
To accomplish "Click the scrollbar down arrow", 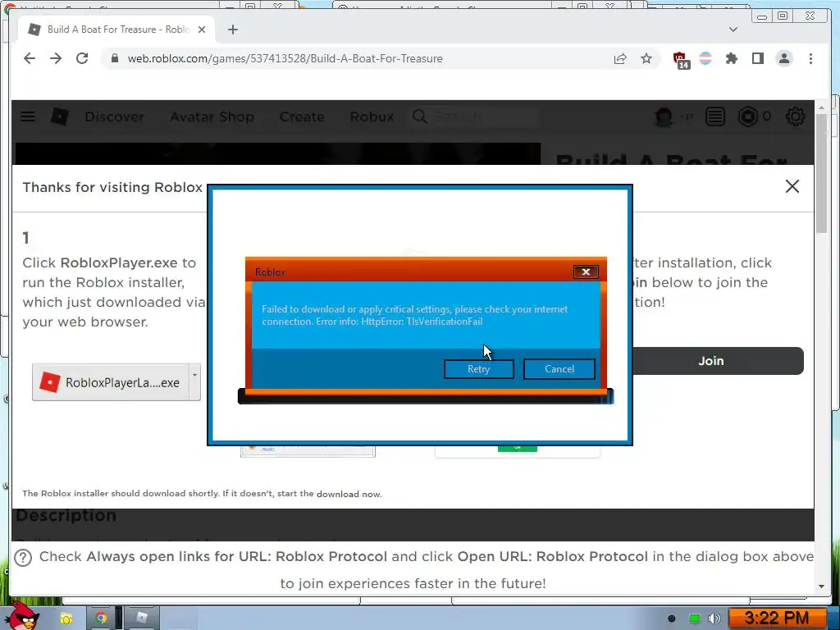I will [822, 587].
